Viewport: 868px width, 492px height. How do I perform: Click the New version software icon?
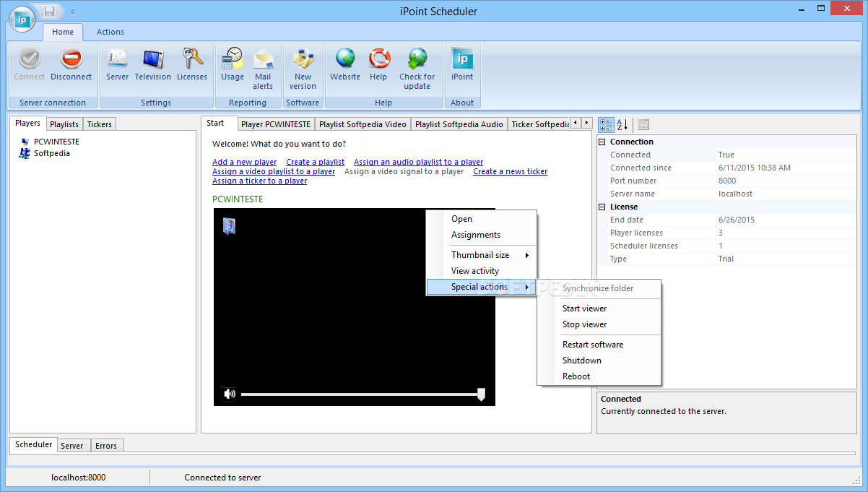click(x=303, y=59)
